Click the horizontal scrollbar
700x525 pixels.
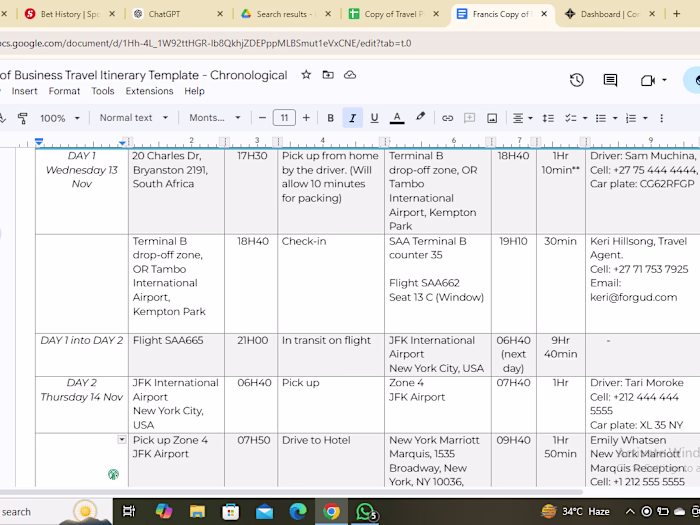coord(290,492)
